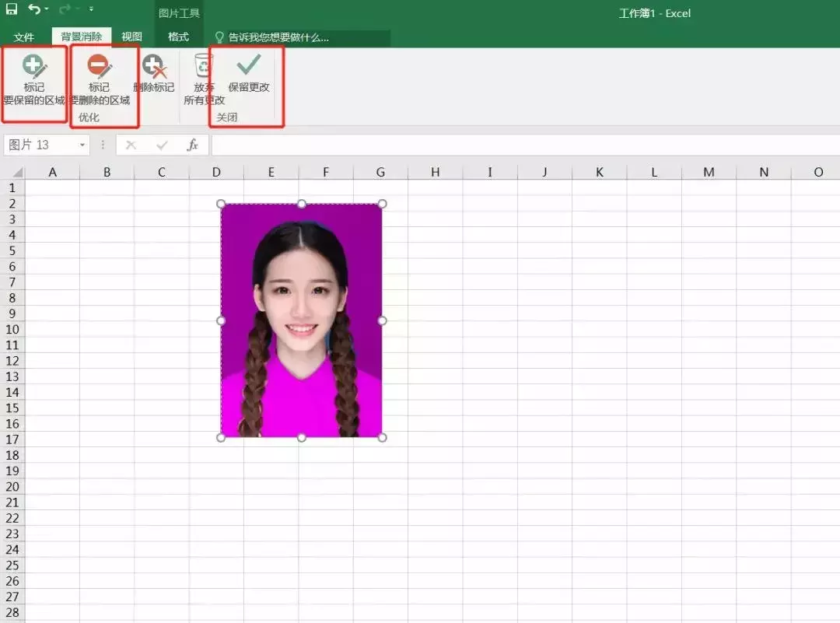The width and height of the screenshot is (840, 623).
Task: Switch to the 背景消除 tab
Action: [x=82, y=37]
